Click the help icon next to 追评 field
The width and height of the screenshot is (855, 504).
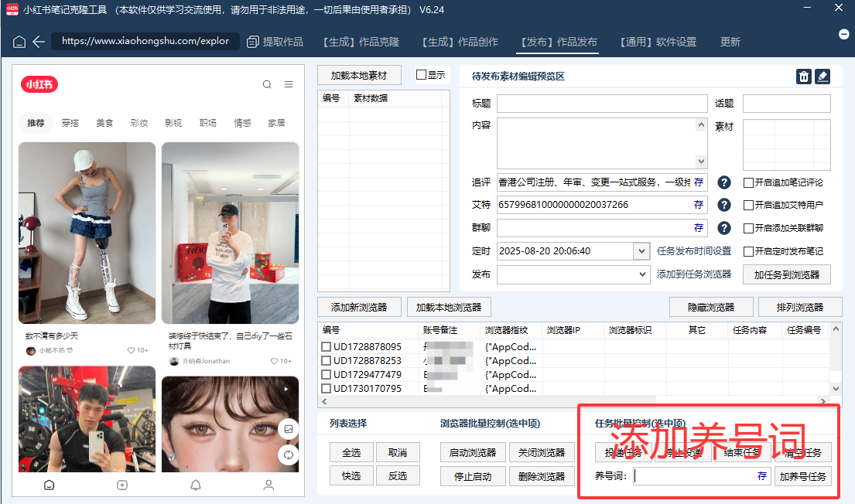click(x=723, y=182)
